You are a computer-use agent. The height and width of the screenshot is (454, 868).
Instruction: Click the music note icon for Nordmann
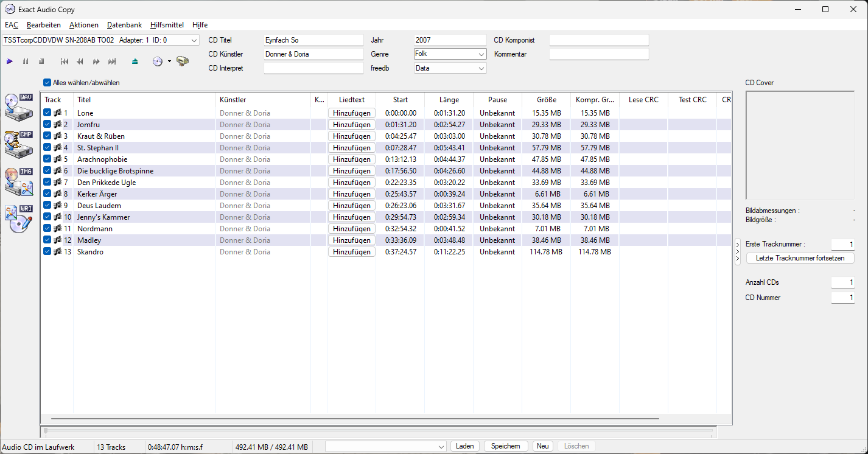57,229
